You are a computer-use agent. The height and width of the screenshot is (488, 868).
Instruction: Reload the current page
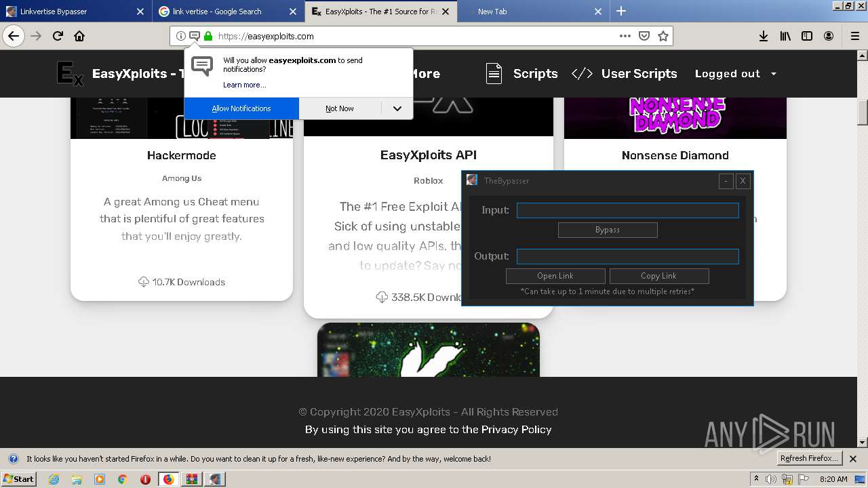click(58, 36)
